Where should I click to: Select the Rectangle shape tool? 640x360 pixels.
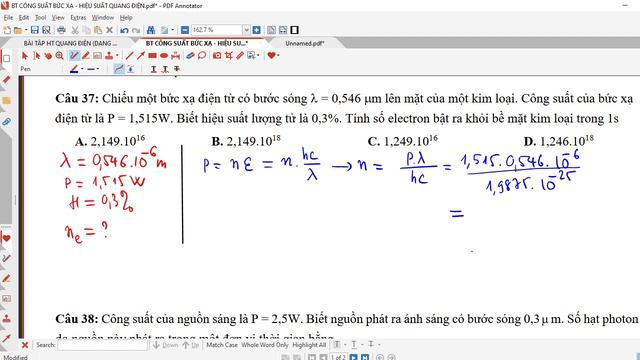coord(152,56)
